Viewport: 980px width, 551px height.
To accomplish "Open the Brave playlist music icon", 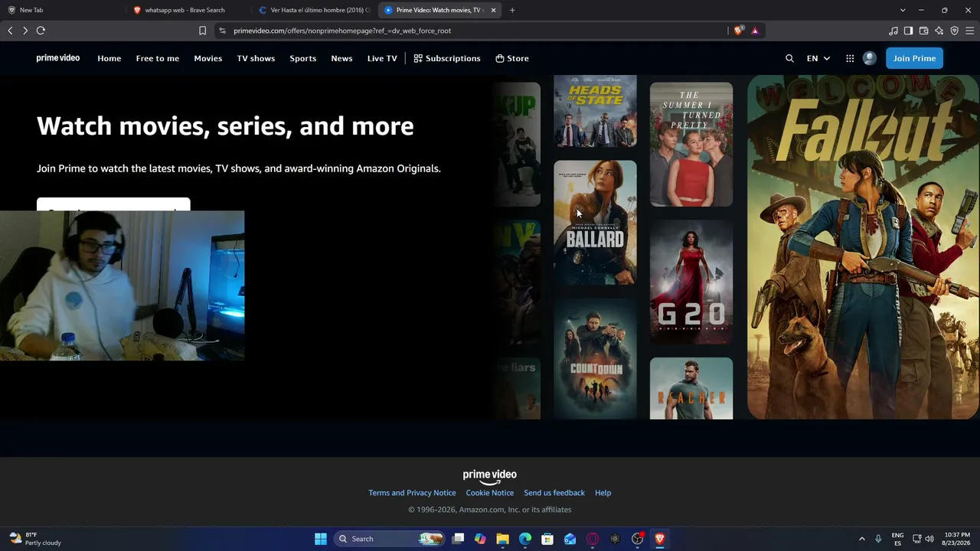I will point(893,31).
